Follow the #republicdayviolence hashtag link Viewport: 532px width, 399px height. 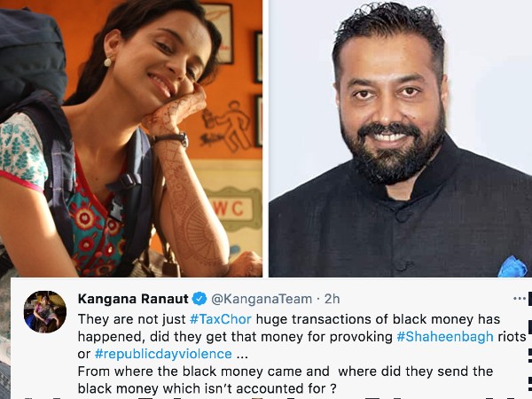tap(163, 354)
